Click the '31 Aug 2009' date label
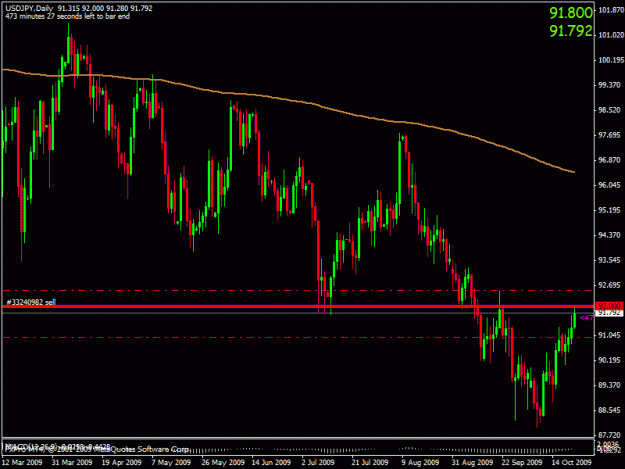Image resolution: width=625 pixels, height=469 pixels. (472, 462)
